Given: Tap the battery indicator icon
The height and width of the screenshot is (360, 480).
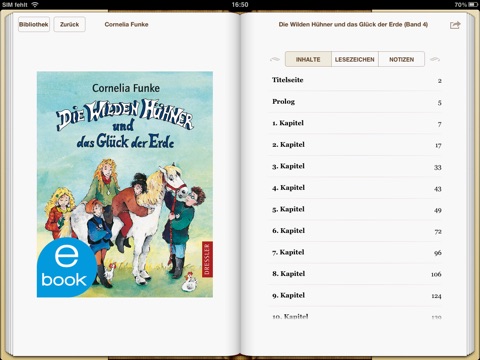Looking at the screenshot, I should tap(473, 5).
